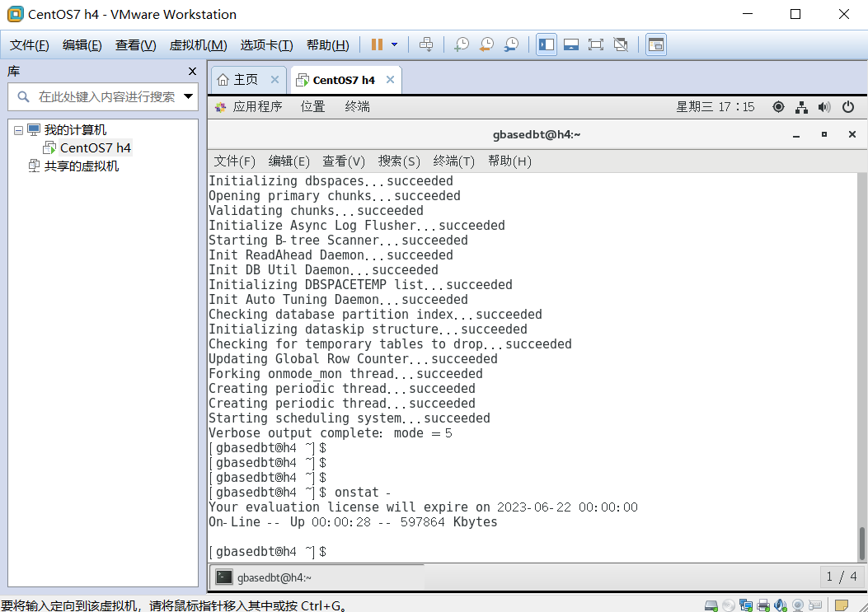Select CentOS7 h4 in the library tree
The width and height of the screenshot is (868, 612).
click(96, 147)
